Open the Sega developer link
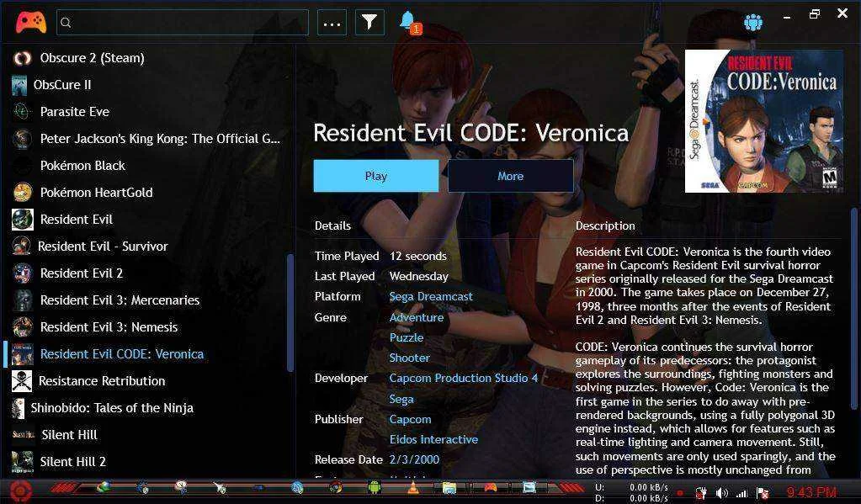The height and width of the screenshot is (504, 861). click(x=401, y=399)
